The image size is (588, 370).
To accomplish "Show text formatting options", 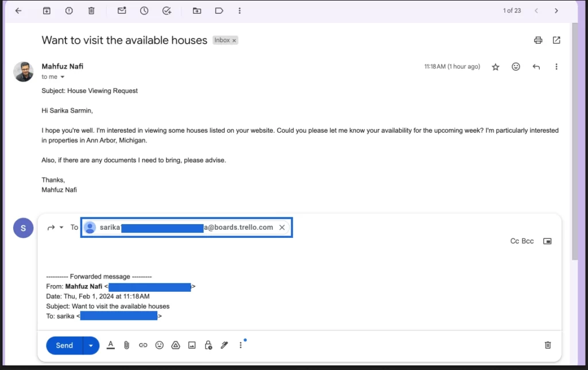I will pyautogui.click(x=111, y=345).
